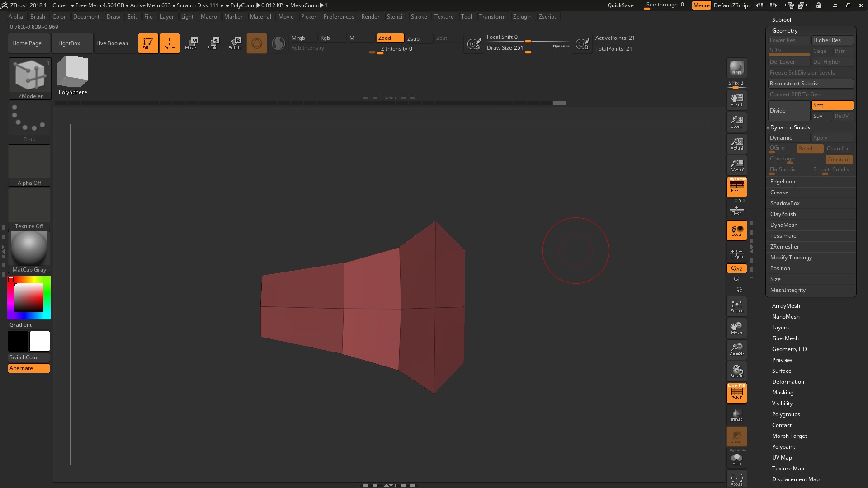Click the sphere gizmo icon in toolbar

click(x=257, y=43)
